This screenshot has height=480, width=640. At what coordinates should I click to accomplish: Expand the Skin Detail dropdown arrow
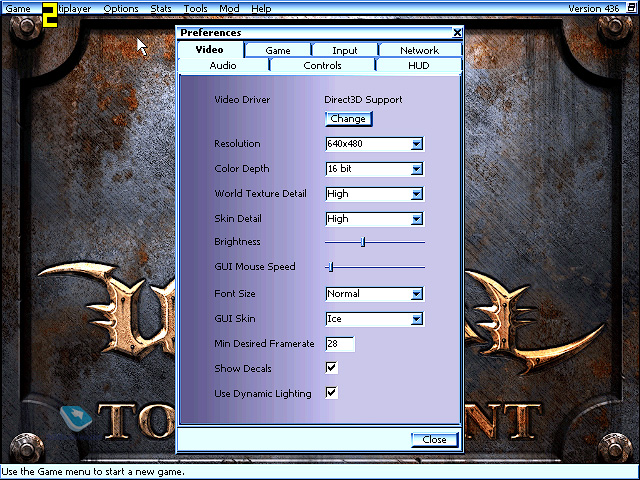point(417,219)
